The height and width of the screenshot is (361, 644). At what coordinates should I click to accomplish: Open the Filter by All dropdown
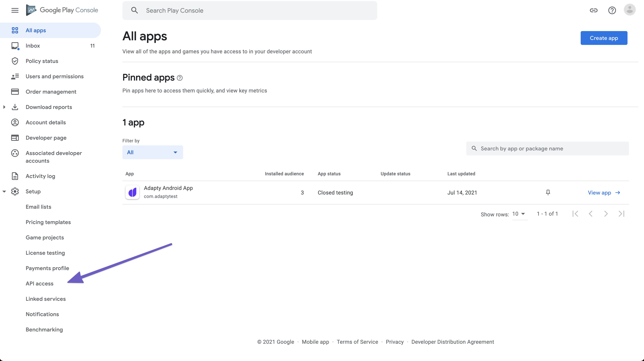click(153, 152)
